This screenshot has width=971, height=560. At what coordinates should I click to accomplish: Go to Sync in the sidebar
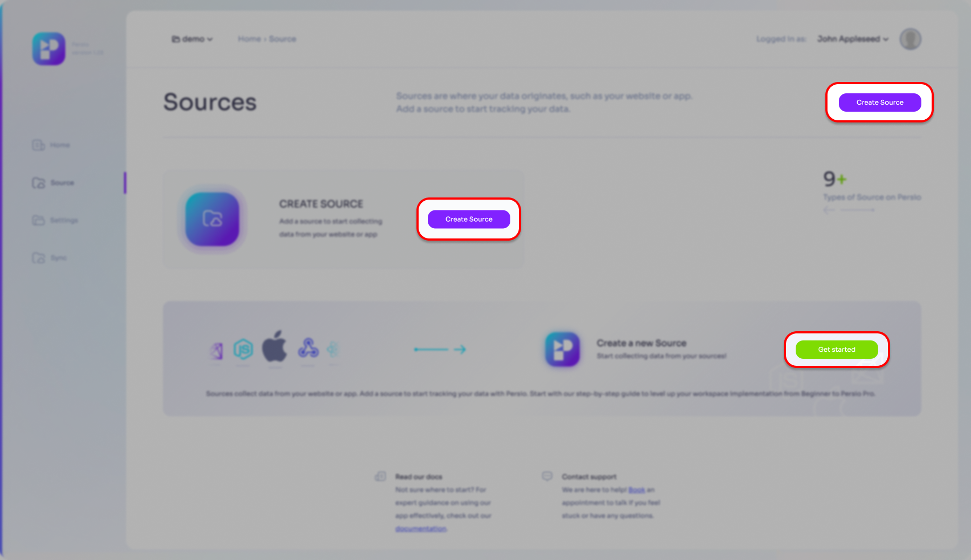pyautogui.click(x=49, y=258)
